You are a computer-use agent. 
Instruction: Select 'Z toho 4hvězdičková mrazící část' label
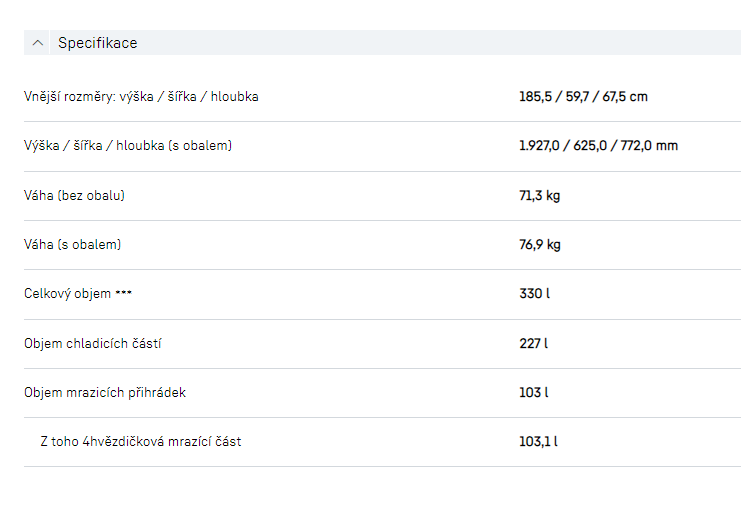pos(140,441)
